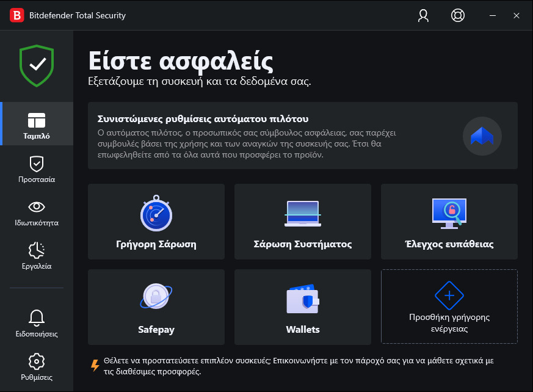Open the Ταμπλό dashboard tab
Image resolution: width=533 pixels, height=392 pixels.
37,124
